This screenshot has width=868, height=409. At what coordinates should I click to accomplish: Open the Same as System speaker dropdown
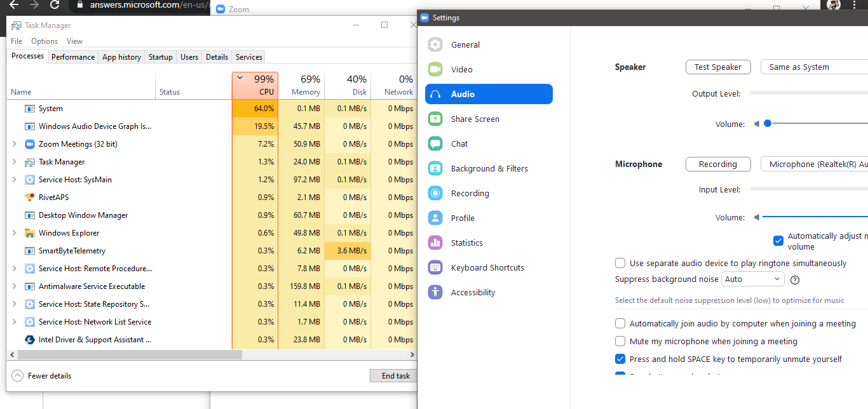click(x=814, y=67)
